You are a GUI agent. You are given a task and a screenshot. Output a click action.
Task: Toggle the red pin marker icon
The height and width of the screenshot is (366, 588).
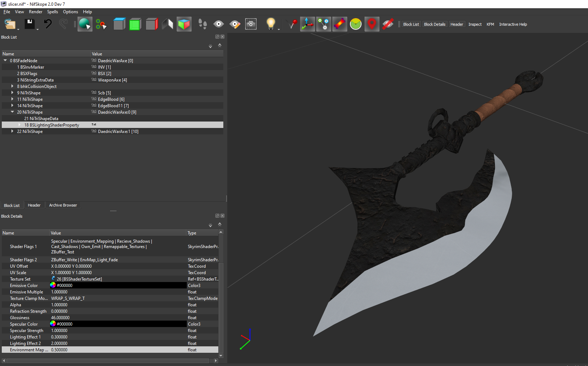(292, 24)
